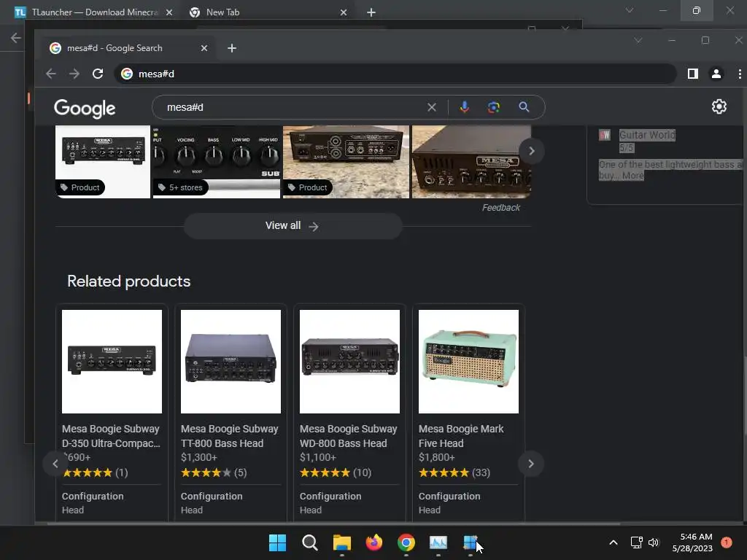Image resolution: width=747 pixels, height=560 pixels.
Task: Close New Tab in background window
Action: pos(344,12)
